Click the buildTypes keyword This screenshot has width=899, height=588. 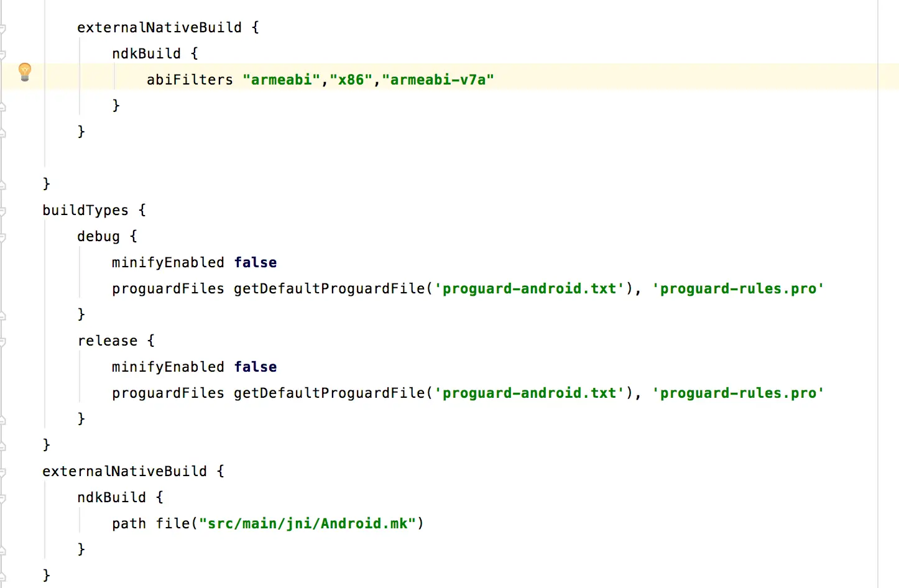85,210
